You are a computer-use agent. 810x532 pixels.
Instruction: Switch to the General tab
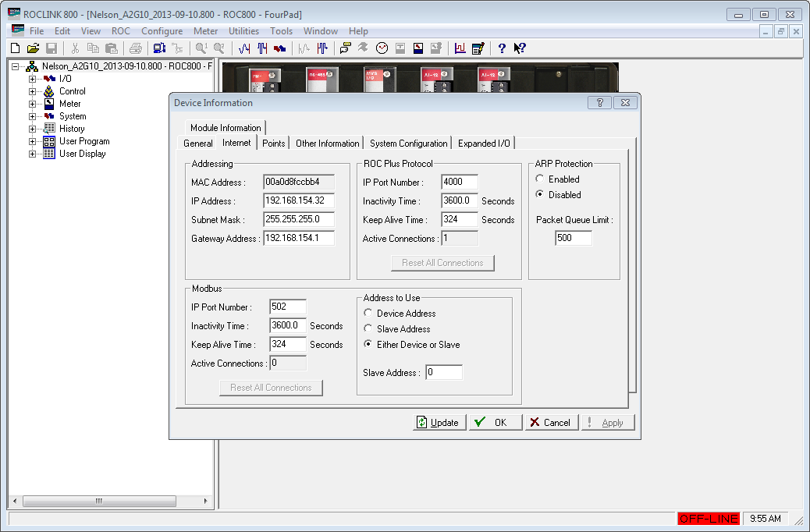[x=198, y=143]
